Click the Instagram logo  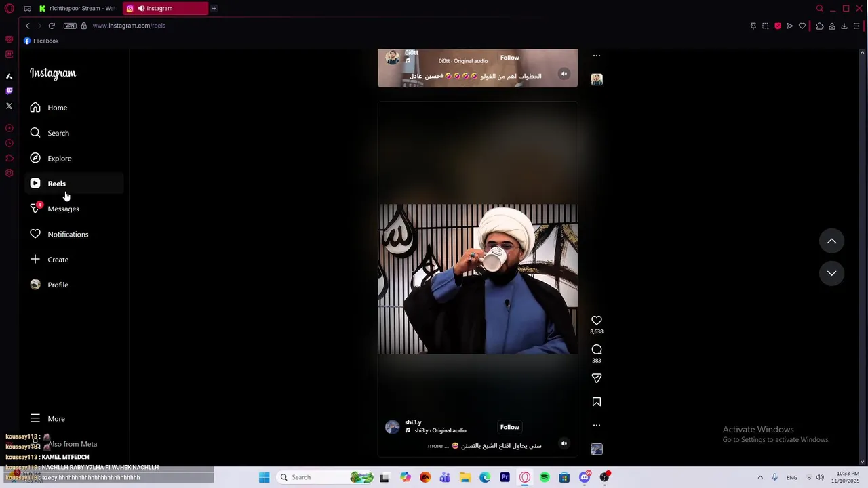(53, 73)
